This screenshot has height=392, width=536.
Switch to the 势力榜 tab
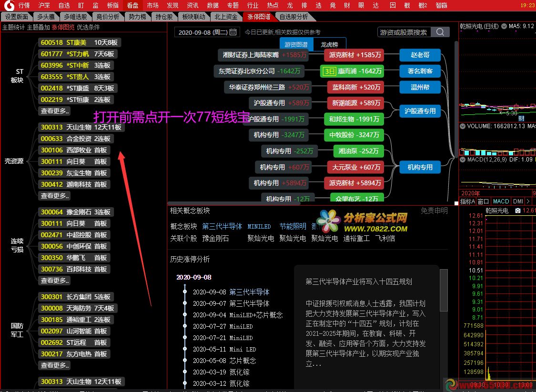137,17
